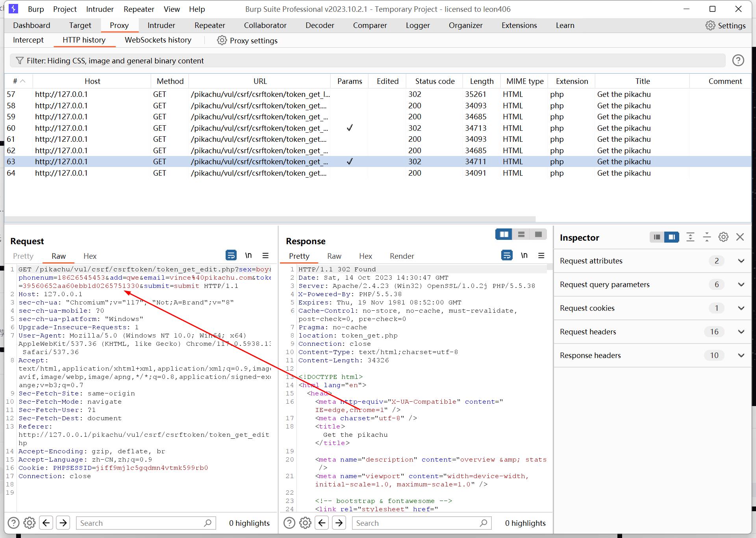Sort by the # column header
This screenshot has width=756, height=538.
19,81
